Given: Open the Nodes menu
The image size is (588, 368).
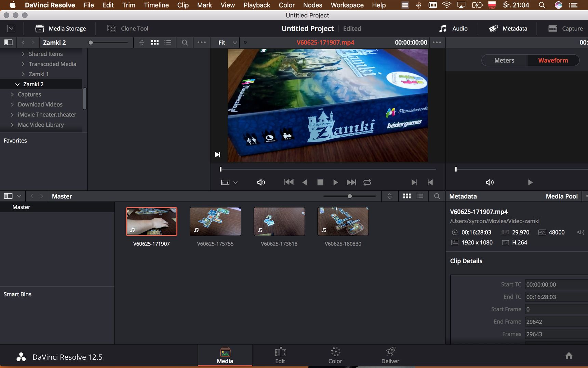Looking at the screenshot, I should pos(312,5).
